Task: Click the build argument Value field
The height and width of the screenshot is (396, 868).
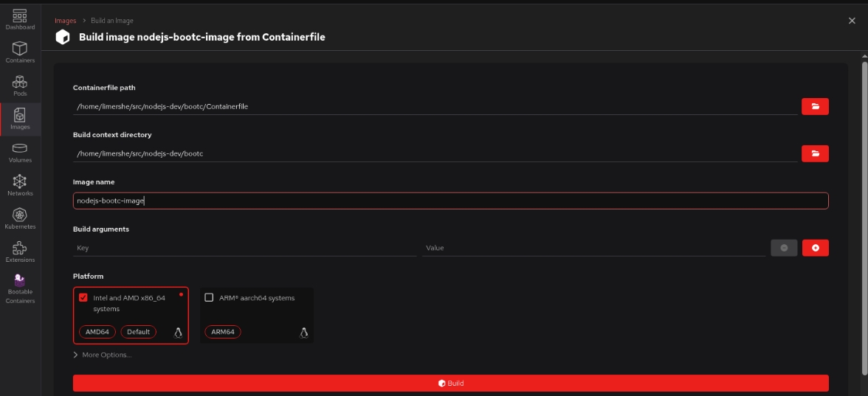Action: [593, 249]
